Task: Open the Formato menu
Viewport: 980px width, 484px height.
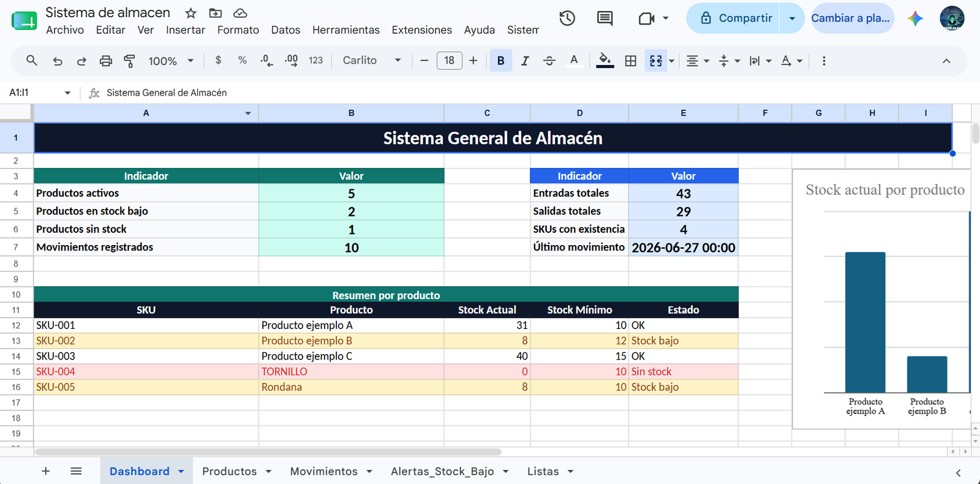Action: coord(238,29)
